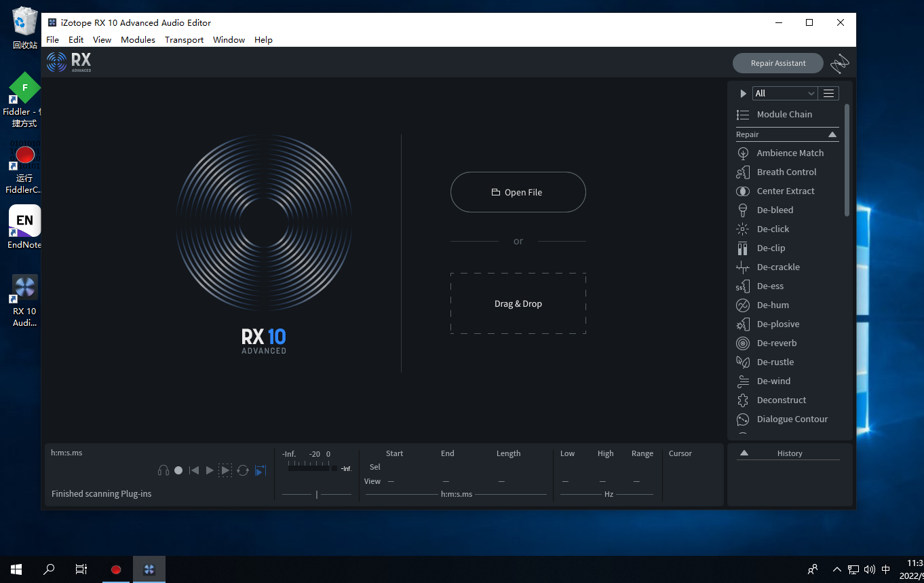Toggle the playhead follows playback button

pos(261,470)
